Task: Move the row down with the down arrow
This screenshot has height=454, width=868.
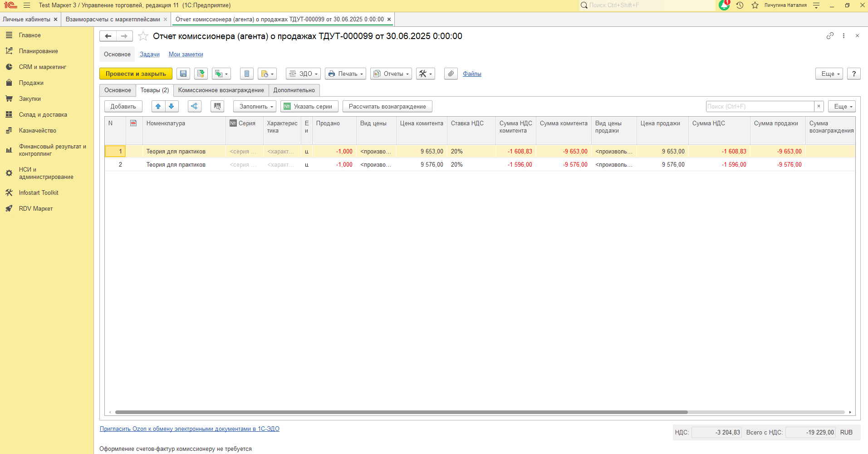Action: pyautogui.click(x=172, y=106)
